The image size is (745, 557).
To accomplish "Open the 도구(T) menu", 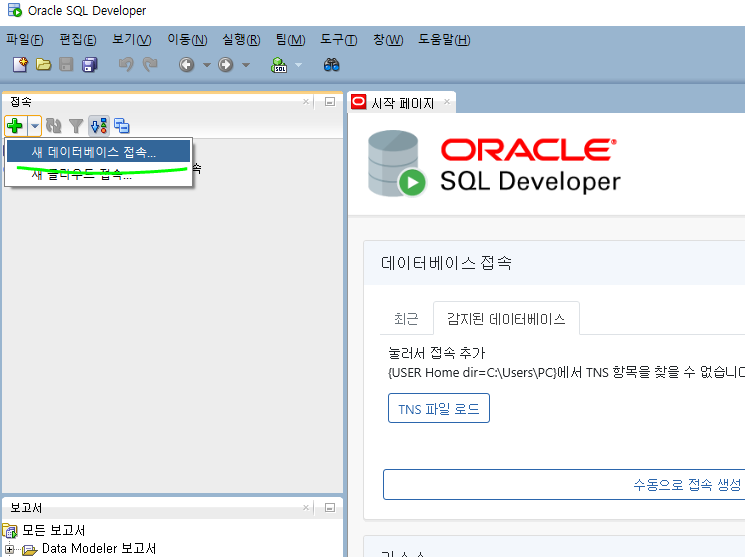I will [x=338, y=39].
